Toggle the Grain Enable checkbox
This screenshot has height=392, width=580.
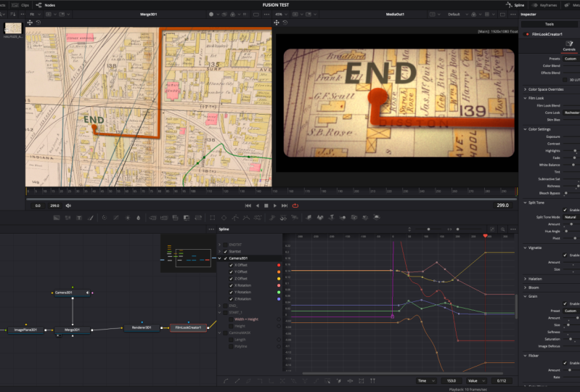coord(565,303)
